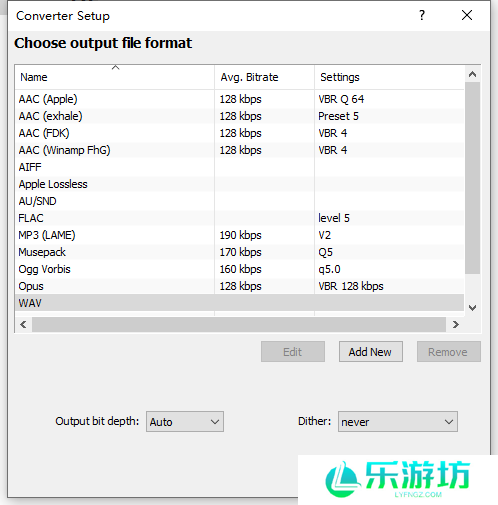Select the AAC (exhale) format row
Screen dimensions: 498x505
pos(239,116)
